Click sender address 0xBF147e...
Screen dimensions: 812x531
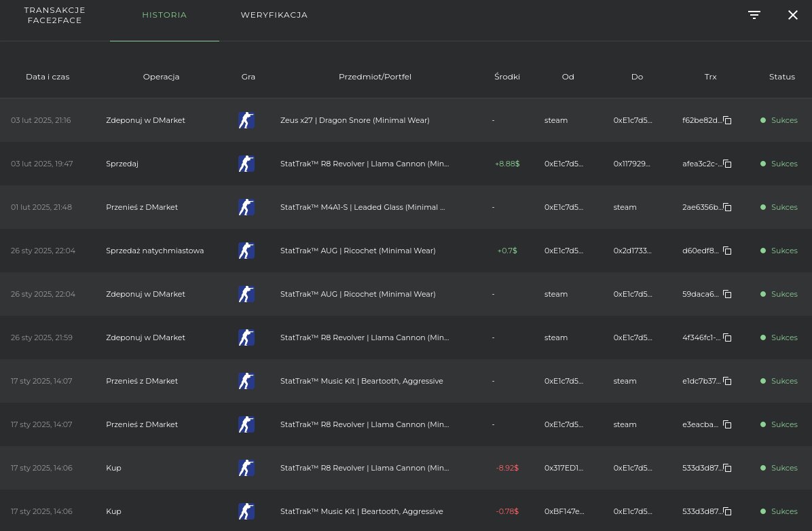pyautogui.click(x=564, y=512)
